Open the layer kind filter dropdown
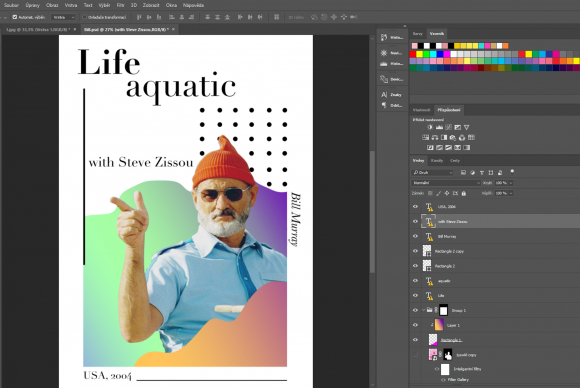Screen dimensions: 580x388 pyautogui.click(x=432, y=173)
